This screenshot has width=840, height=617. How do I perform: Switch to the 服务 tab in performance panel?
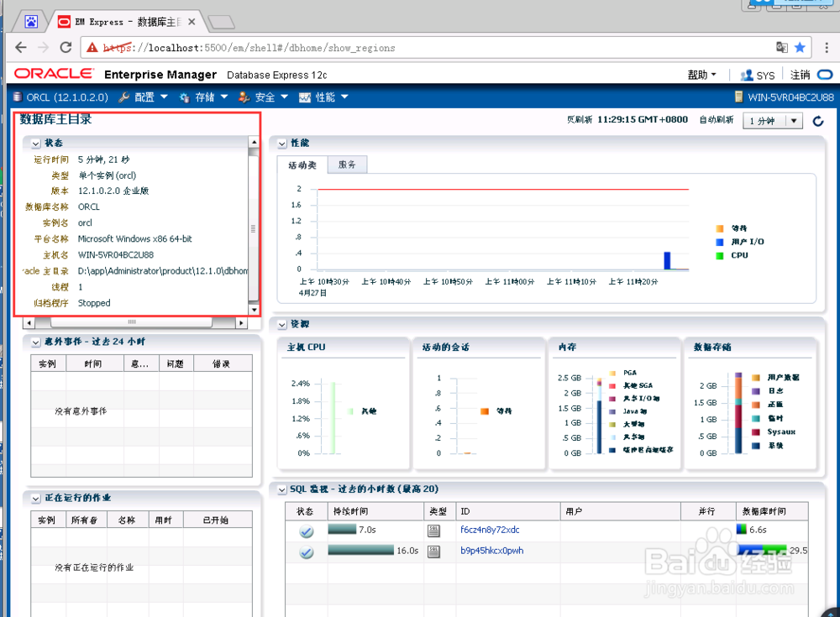point(346,165)
